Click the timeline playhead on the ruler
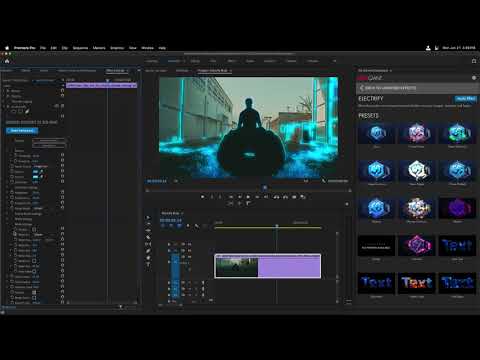This screenshot has height=360, width=480. [x=277, y=226]
